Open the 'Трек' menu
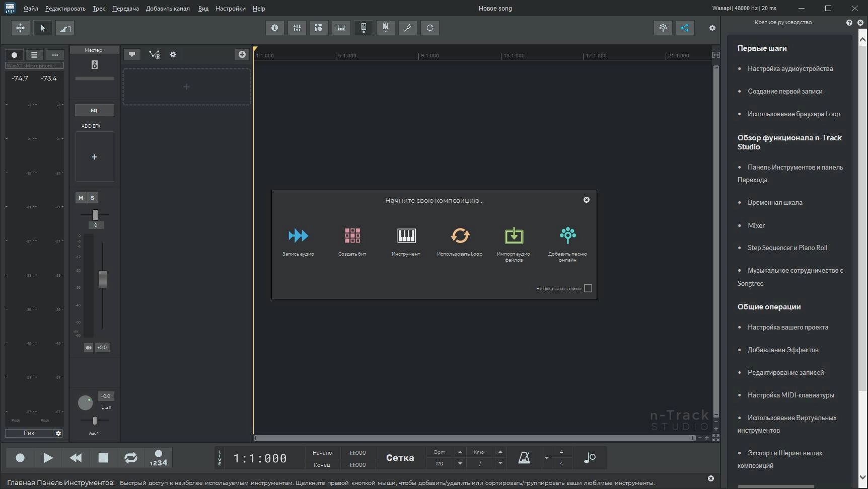This screenshot has height=489, width=868. point(99,9)
